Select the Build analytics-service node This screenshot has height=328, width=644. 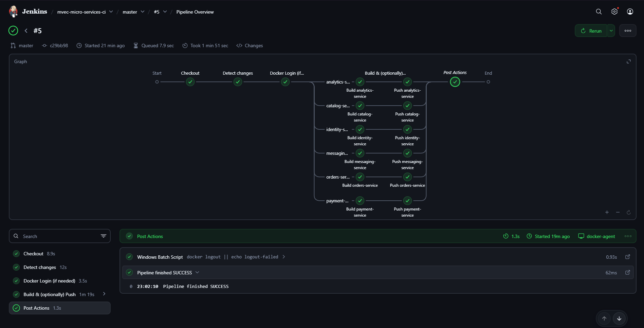click(360, 82)
